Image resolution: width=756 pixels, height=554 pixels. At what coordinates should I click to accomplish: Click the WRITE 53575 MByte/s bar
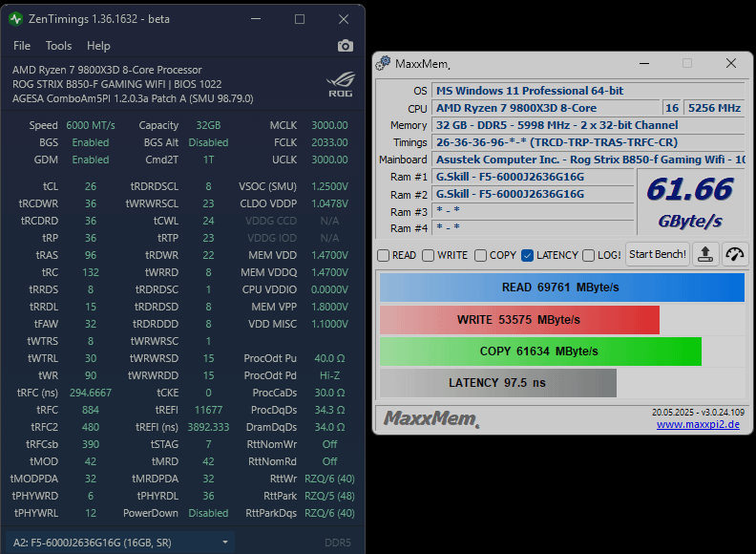(x=519, y=320)
